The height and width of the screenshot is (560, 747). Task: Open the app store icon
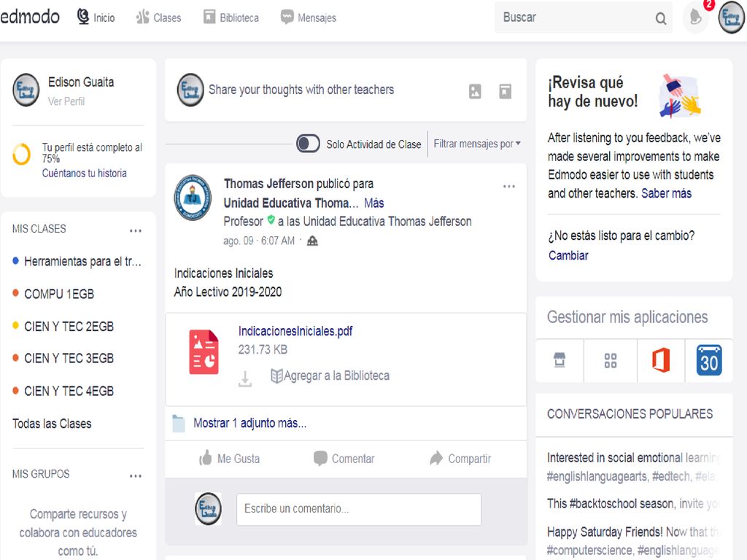[560, 360]
